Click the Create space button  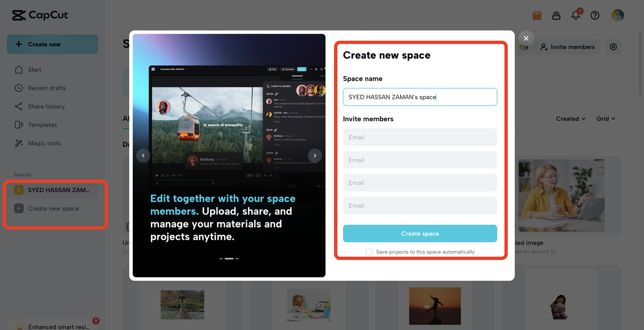420,233
